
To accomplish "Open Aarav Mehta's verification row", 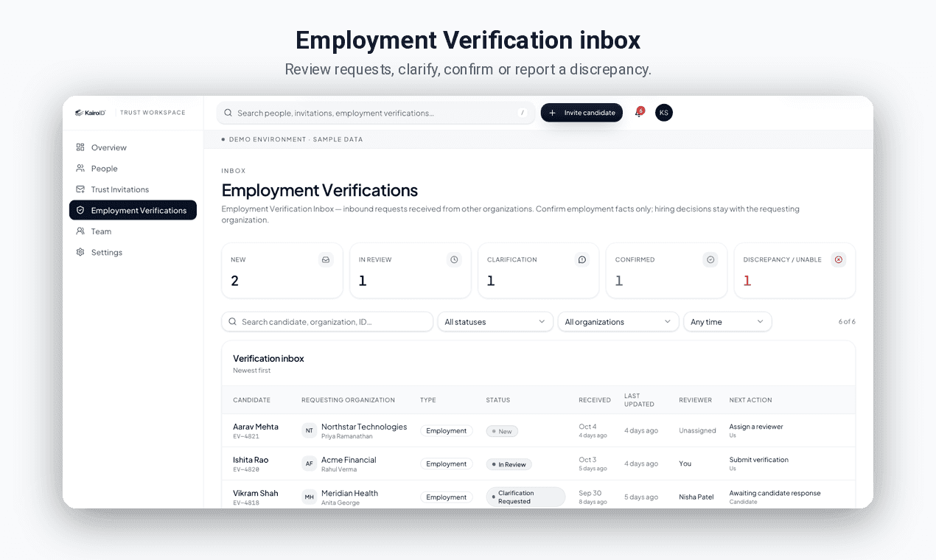I will point(538,431).
